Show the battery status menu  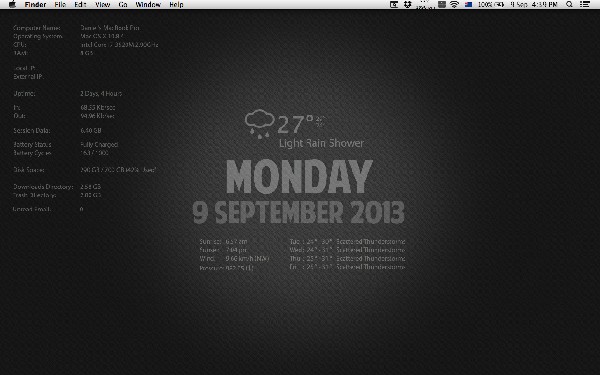[491, 5]
